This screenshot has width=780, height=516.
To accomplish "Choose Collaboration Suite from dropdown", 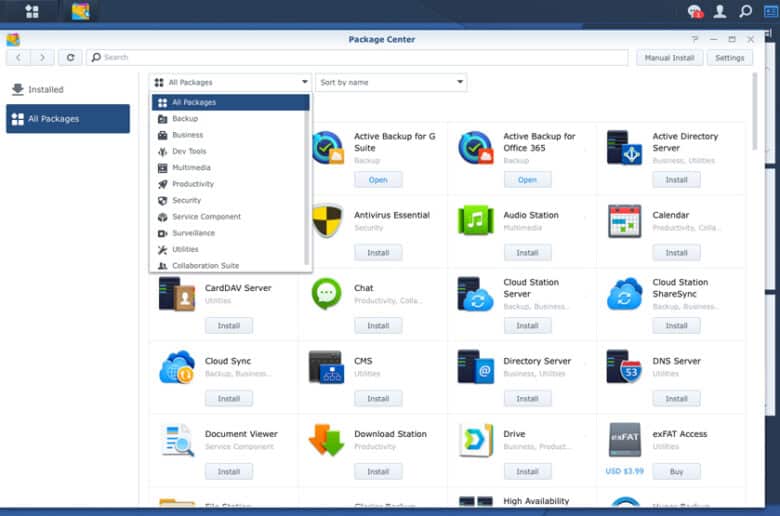I will pos(230,266).
